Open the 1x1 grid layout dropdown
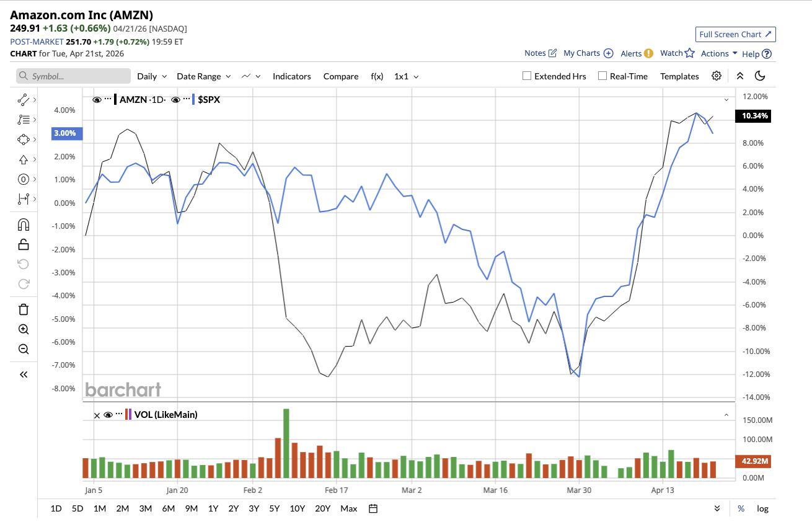 coord(407,76)
